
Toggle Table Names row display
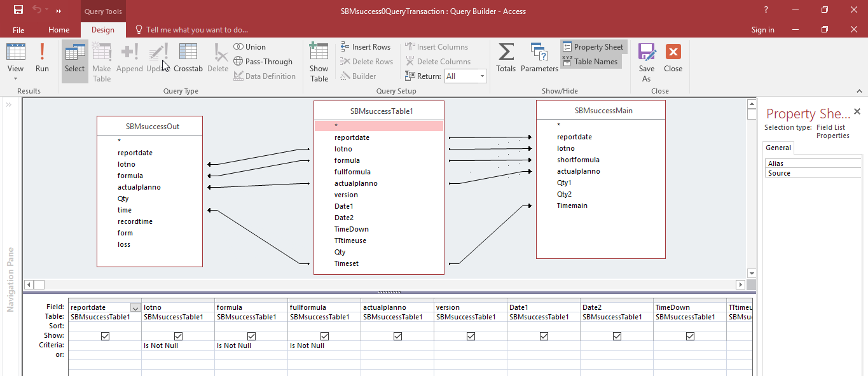tap(590, 62)
